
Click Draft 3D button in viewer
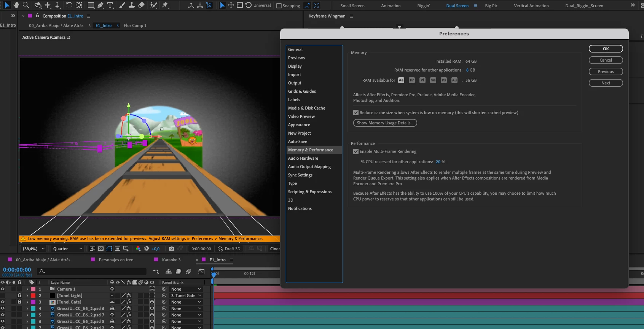229,249
